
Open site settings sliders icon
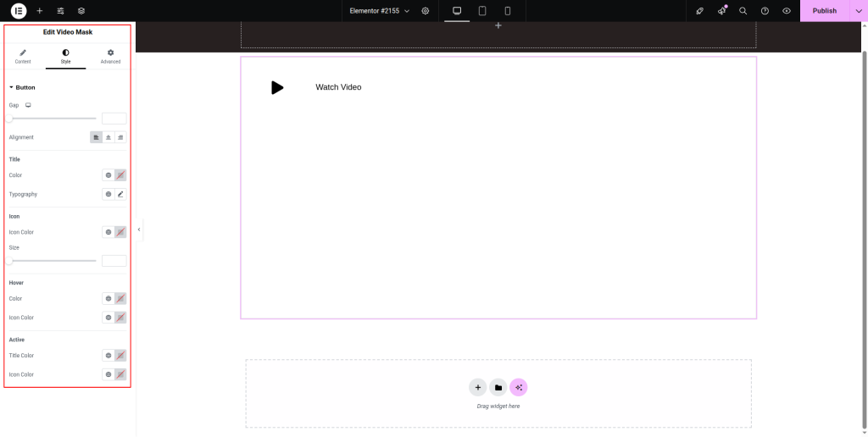tap(60, 10)
